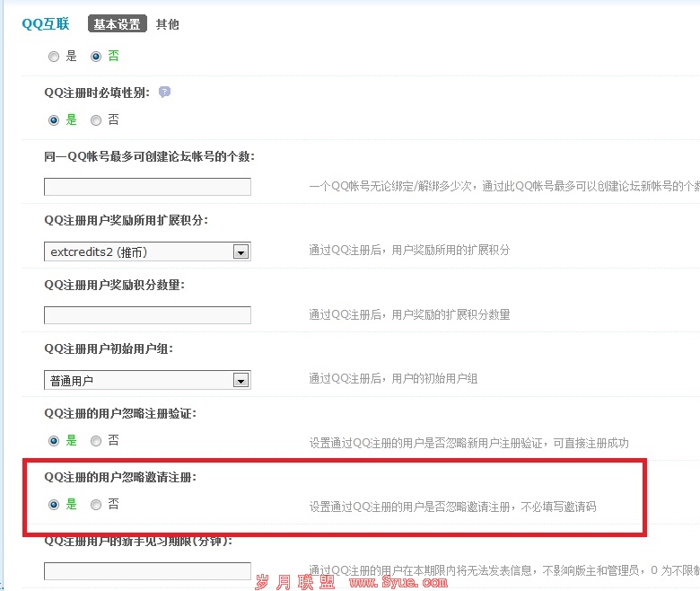This screenshot has height=591, width=700.
Task: Click the 同一QQ帐号最多可创建论坛帐号的个数 label
Action: click(x=150, y=156)
